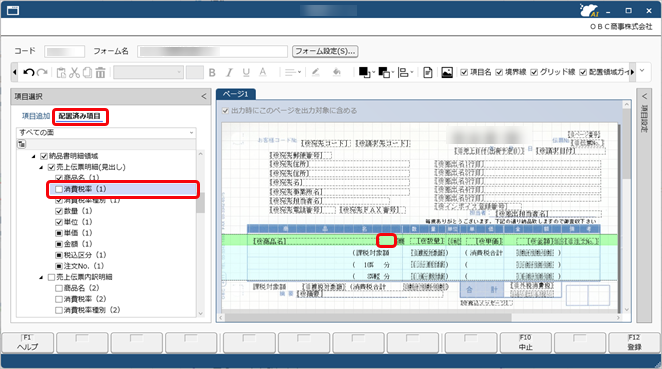The height and width of the screenshot is (369, 662).
Task: Open the すべての面 dropdown
Action: point(106,133)
